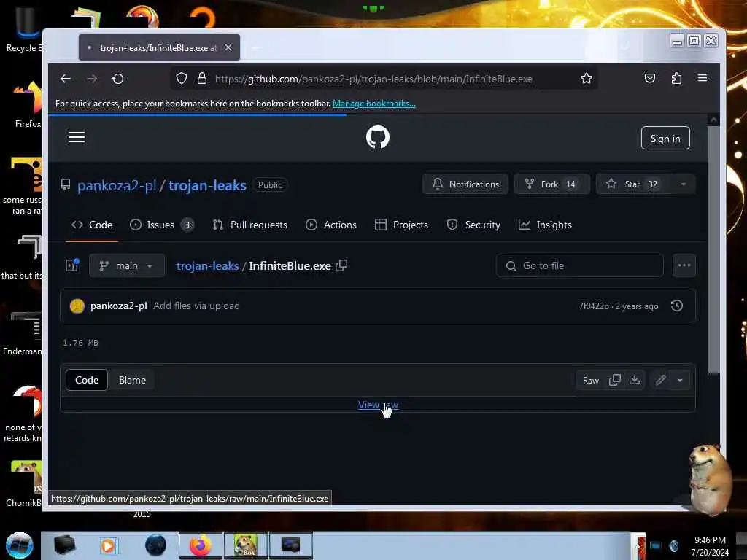Open the Pocket save icon

650,78
